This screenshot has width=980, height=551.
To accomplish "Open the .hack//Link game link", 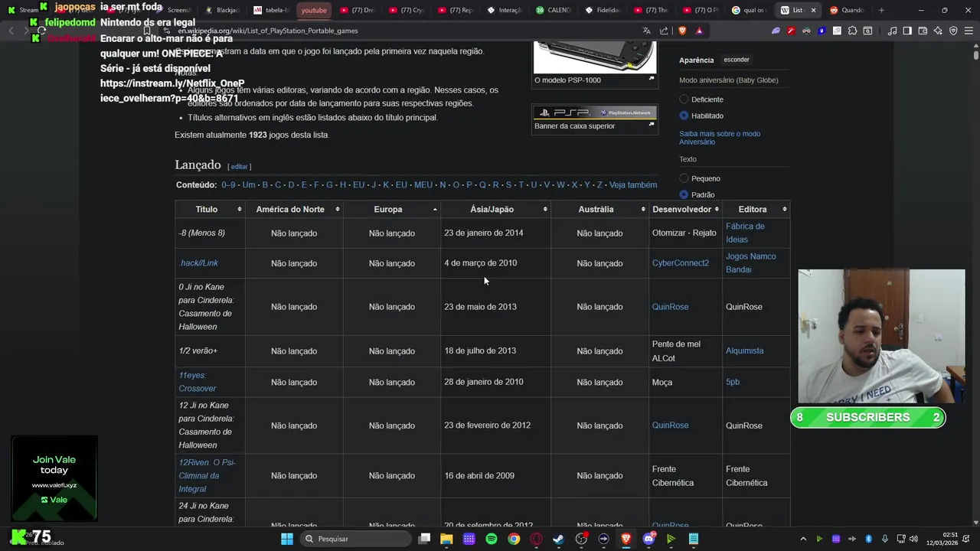I will coord(198,263).
